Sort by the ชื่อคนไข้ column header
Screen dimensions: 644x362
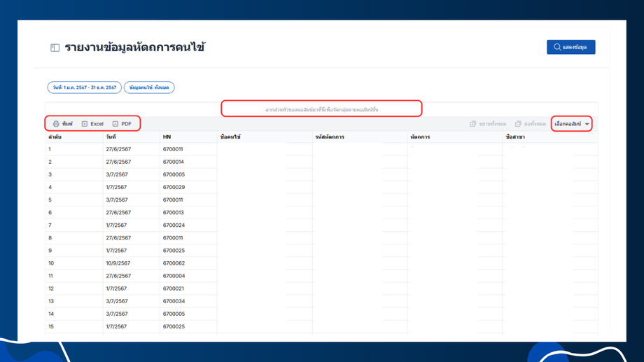(265, 137)
